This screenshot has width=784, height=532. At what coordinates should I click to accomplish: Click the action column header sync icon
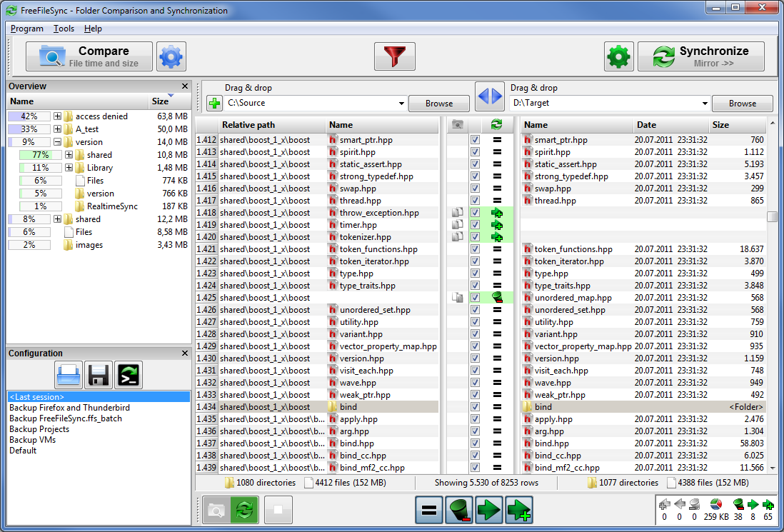point(496,124)
